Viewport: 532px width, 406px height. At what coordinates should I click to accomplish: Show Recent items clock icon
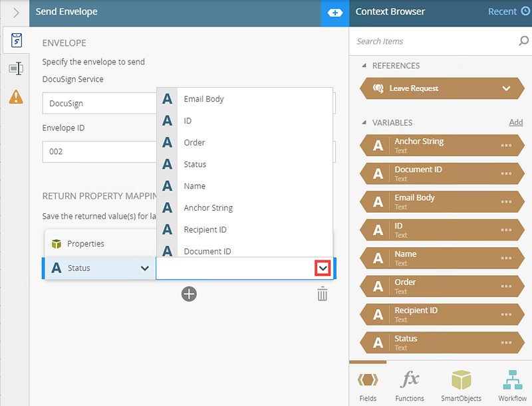click(x=525, y=11)
